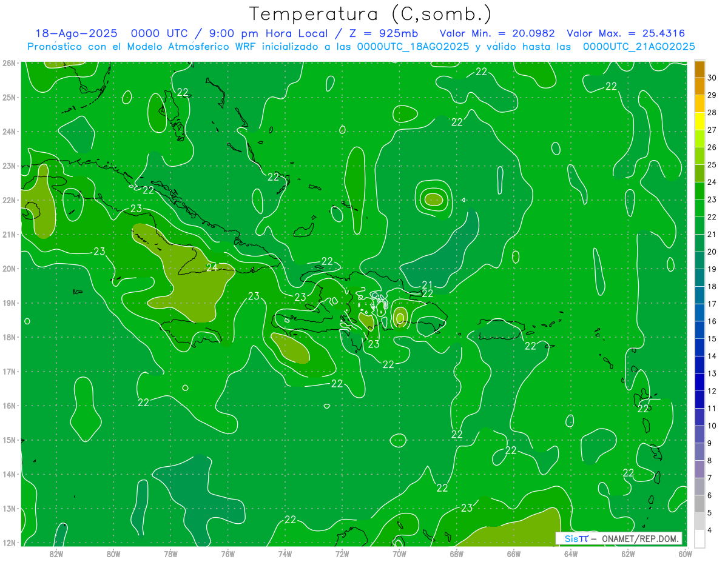This screenshot has width=728, height=562.
Task: Click the longitude label '60W'
Action: point(685,554)
